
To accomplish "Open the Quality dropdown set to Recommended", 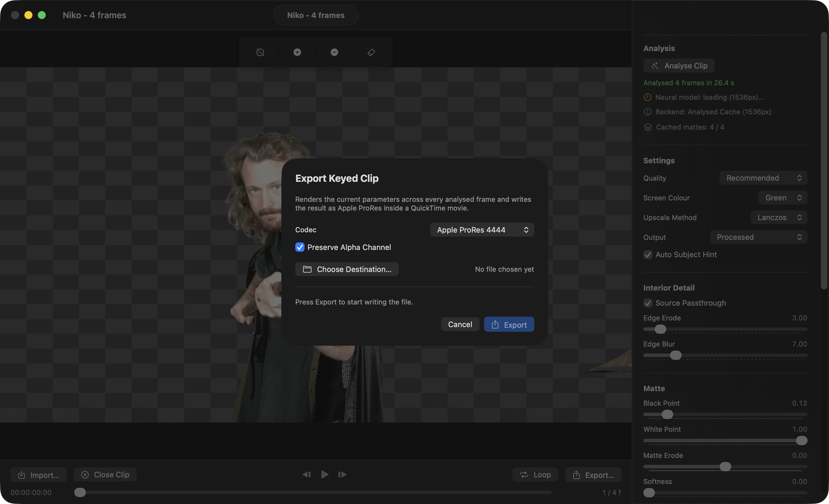I will 763,178.
